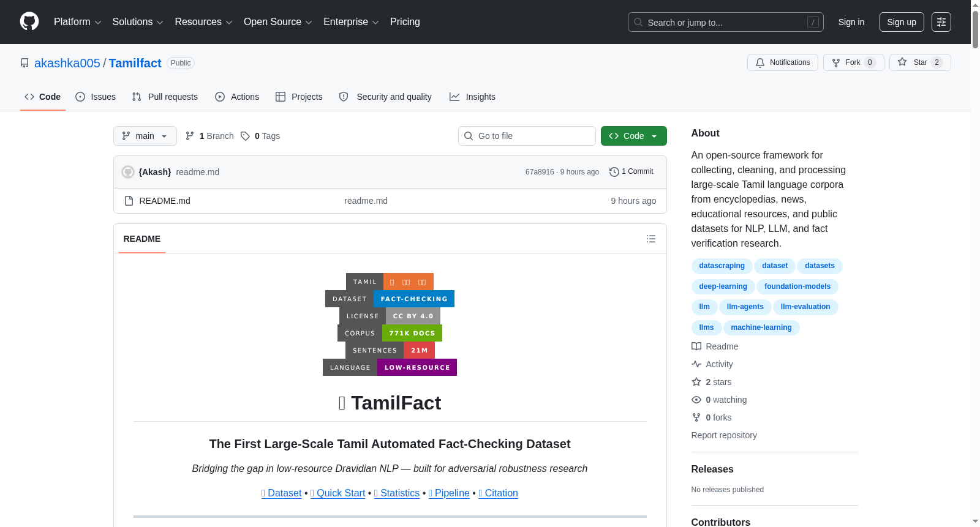This screenshot has width=980, height=527.
Task: Open the readme.md commit message link
Action: tap(198, 172)
